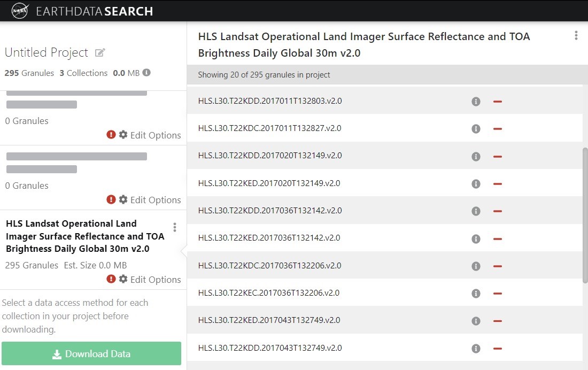Remove granule T22KDD.2017011T132803 from project
The image size is (588, 370).
(498, 101)
